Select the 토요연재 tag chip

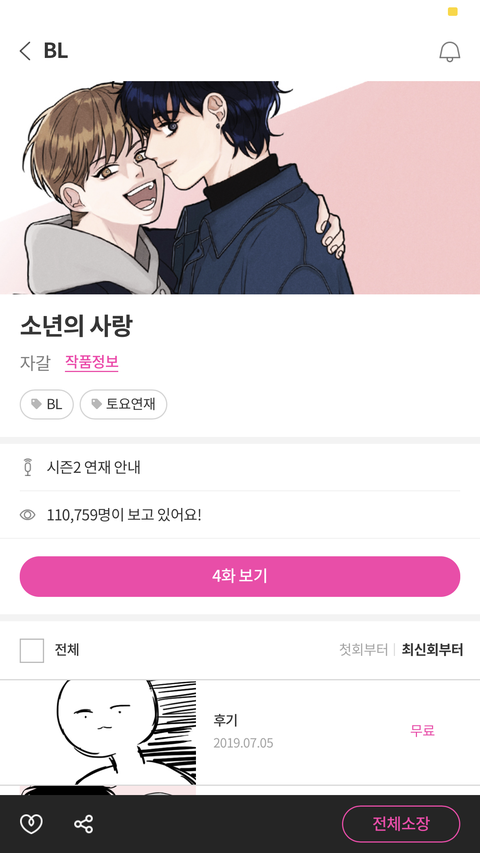[124, 404]
